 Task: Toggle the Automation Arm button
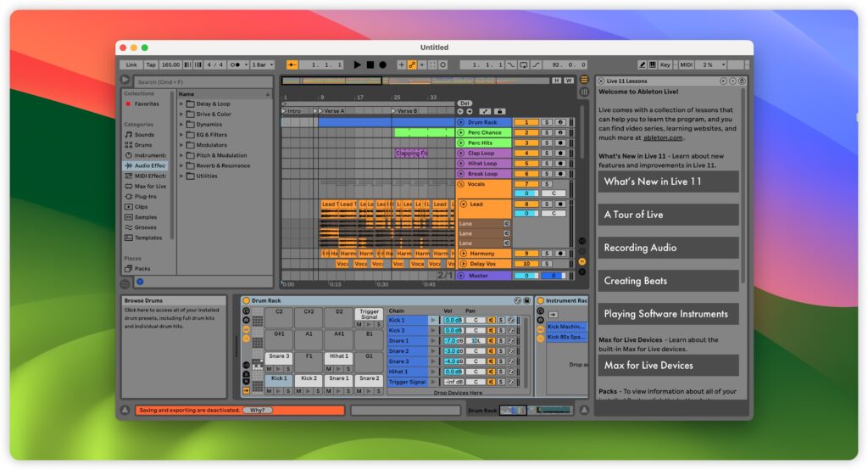tap(412, 64)
